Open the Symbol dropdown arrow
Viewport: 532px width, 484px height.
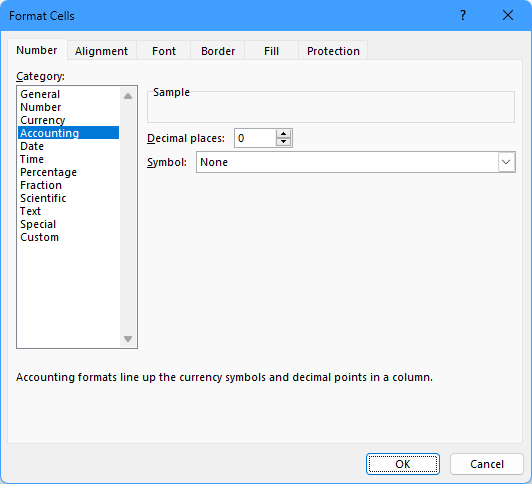(x=506, y=162)
